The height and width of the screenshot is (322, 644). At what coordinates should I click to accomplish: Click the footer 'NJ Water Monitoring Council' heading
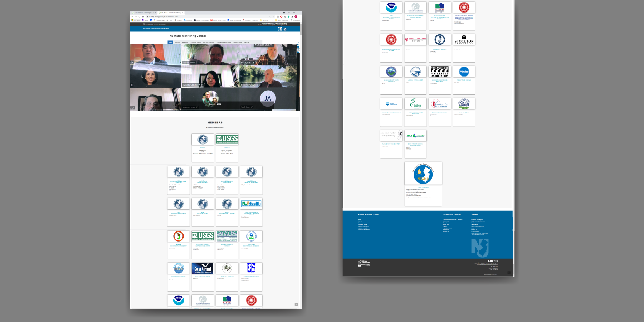[x=368, y=214]
